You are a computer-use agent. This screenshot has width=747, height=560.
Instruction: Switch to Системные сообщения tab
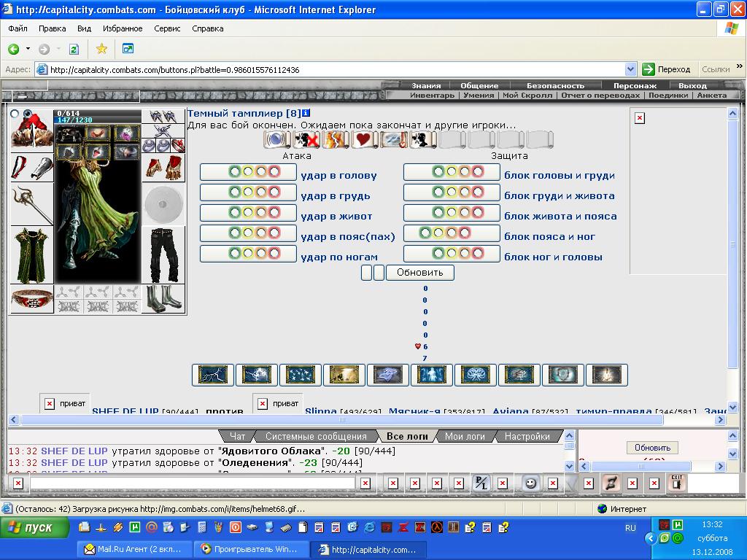pyautogui.click(x=316, y=436)
